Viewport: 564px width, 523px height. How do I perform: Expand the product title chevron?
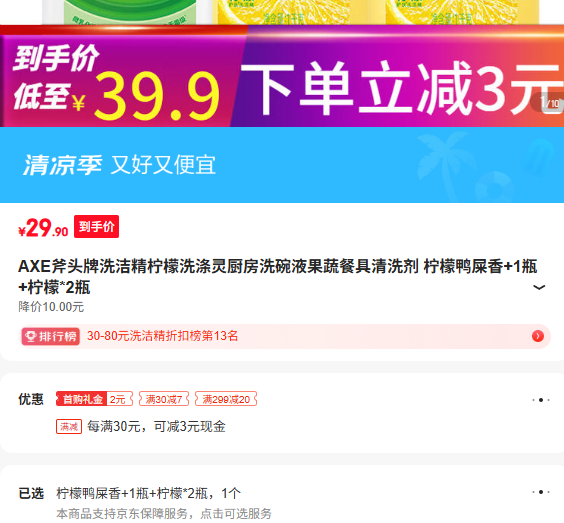[538, 287]
